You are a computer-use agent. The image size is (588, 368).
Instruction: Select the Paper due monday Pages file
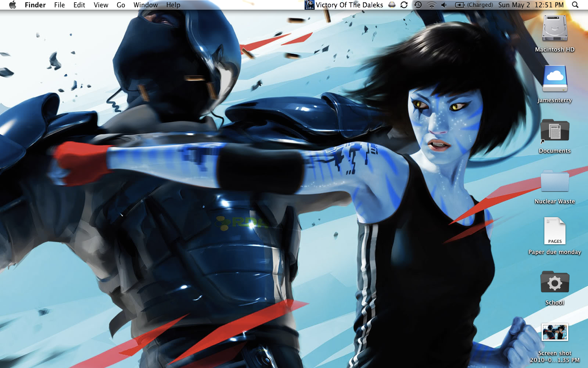click(555, 231)
